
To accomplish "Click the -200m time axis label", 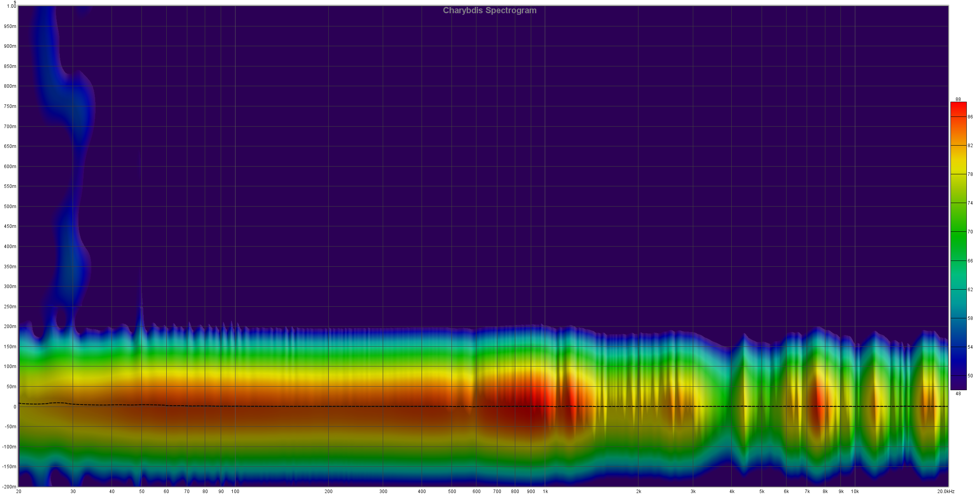I will 10,487.
